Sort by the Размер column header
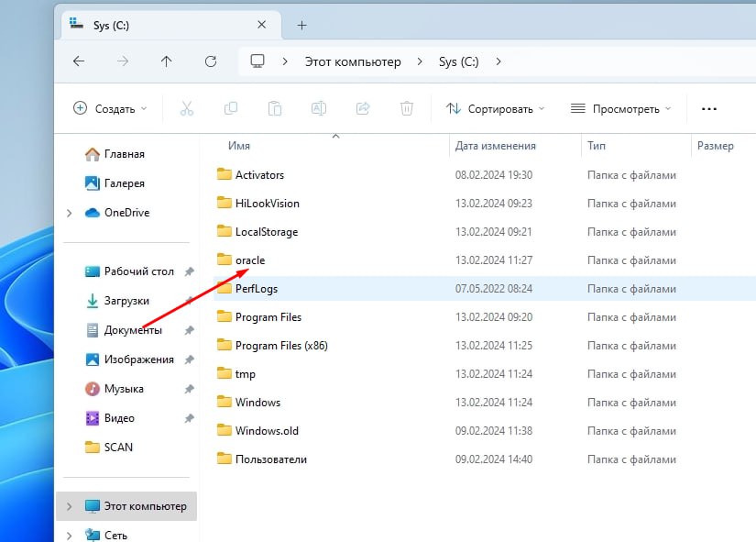756x542 pixels. point(716,146)
